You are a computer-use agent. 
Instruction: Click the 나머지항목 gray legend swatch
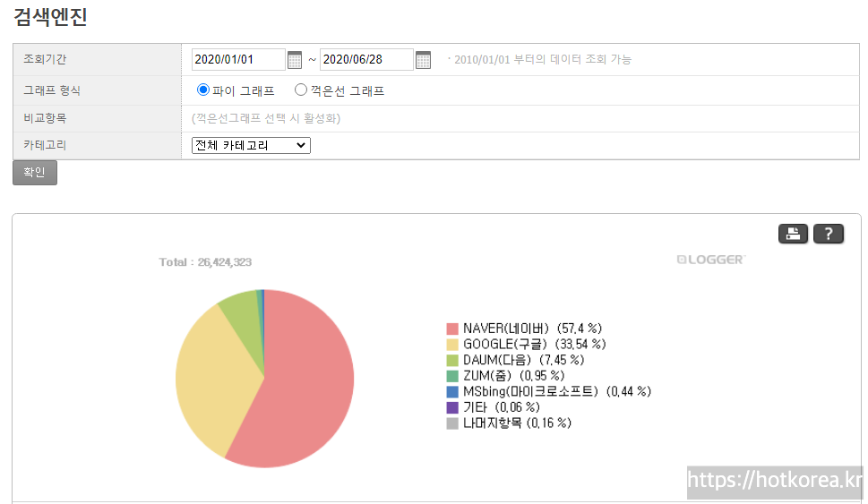click(452, 423)
